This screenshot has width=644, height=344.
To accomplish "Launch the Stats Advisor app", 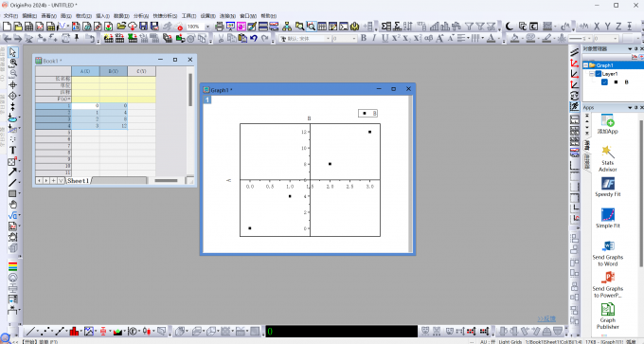I will click(x=607, y=158).
